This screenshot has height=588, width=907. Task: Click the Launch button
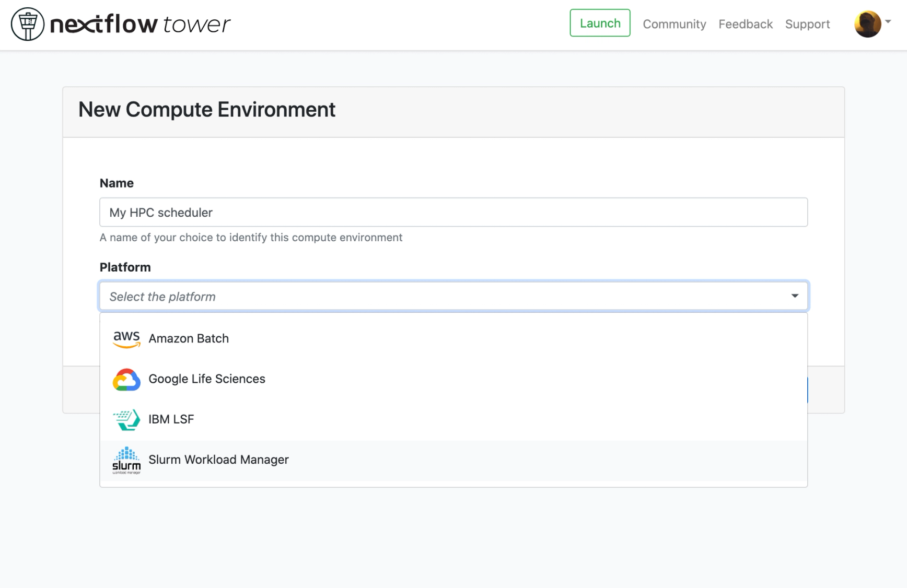coord(600,23)
